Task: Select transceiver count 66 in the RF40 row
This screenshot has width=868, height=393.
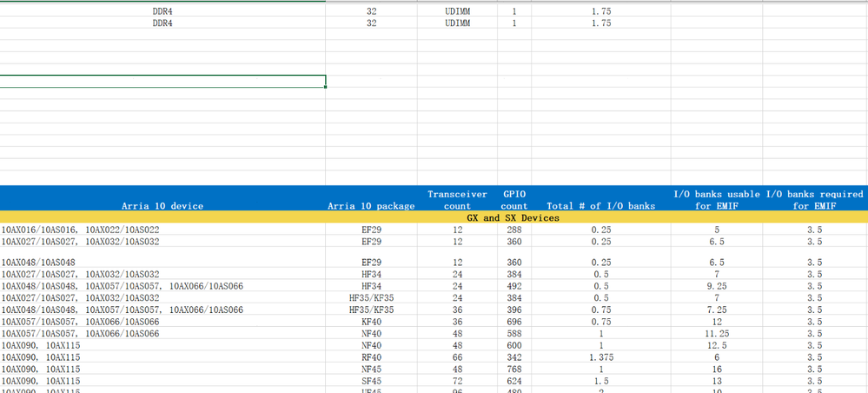Action: pyautogui.click(x=457, y=357)
